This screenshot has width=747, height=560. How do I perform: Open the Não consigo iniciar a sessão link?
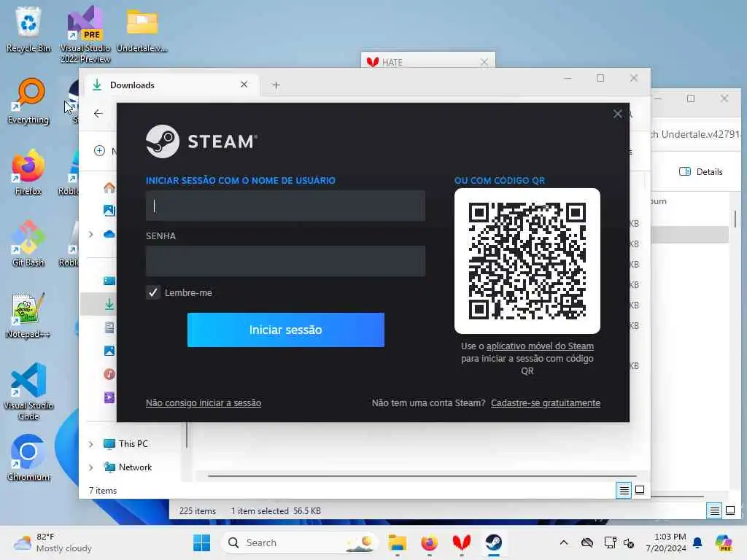[x=204, y=402]
